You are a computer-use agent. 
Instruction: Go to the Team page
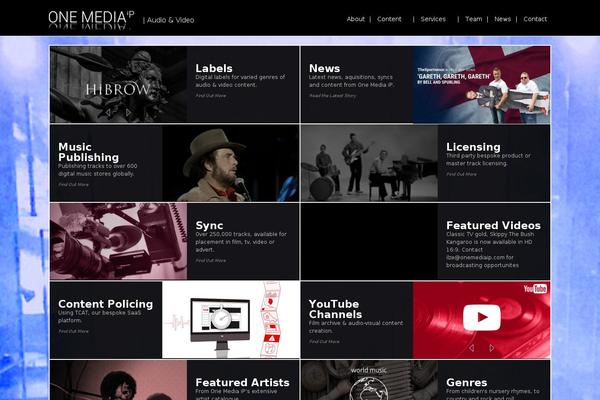473,19
